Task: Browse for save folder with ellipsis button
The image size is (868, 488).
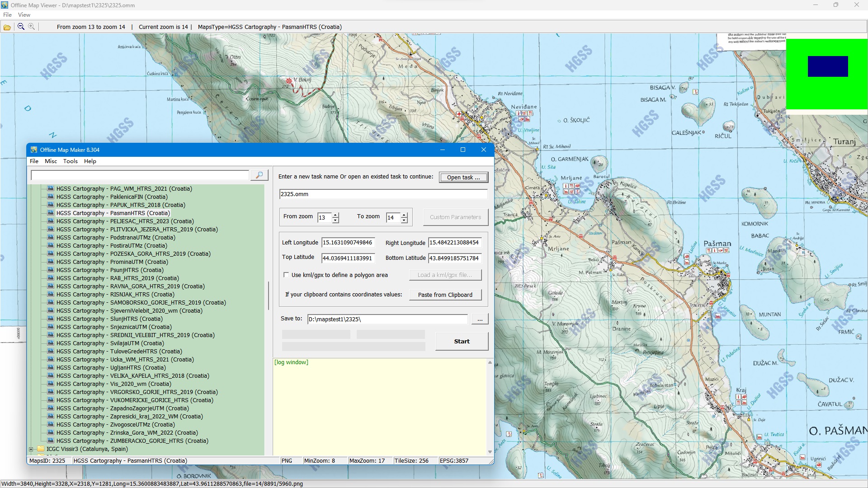Action: (480, 319)
